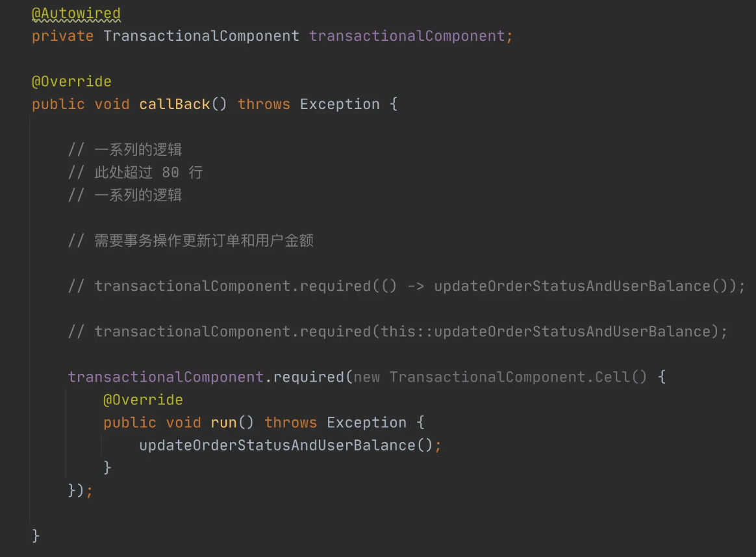Click the @Autowired annotation
Image resolution: width=756 pixels, height=557 pixels.
click(x=76, y=14)
